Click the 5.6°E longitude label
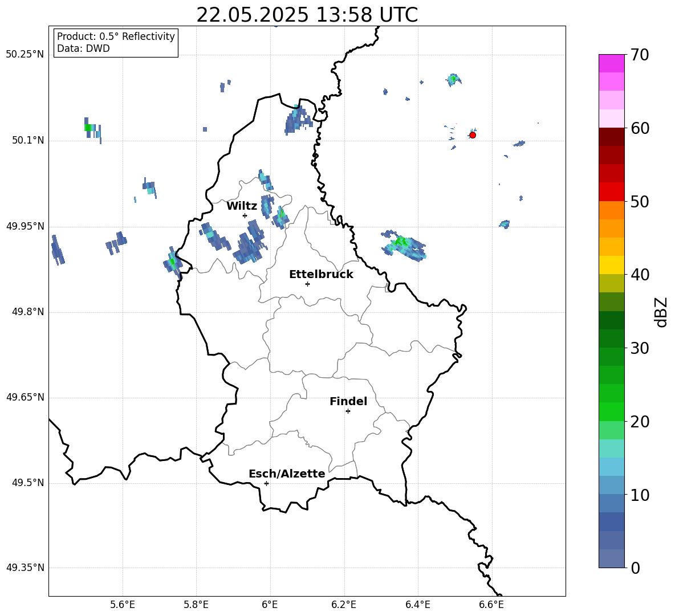 pyautogui.click(x=123, y=605)
